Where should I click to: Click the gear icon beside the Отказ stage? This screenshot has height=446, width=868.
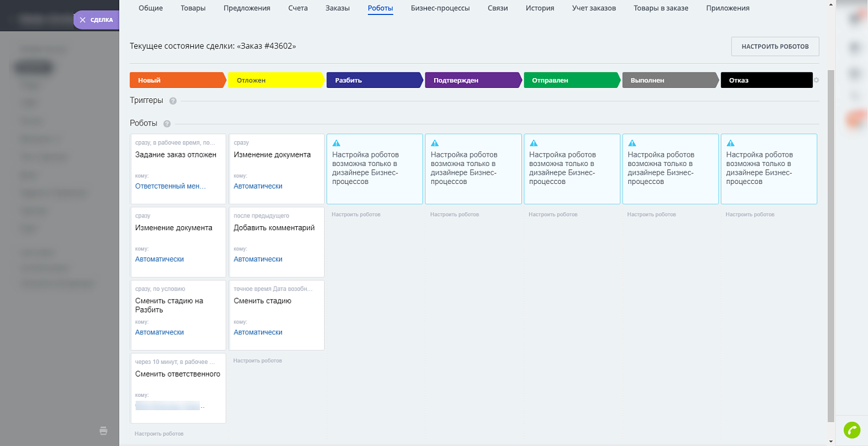816,81
